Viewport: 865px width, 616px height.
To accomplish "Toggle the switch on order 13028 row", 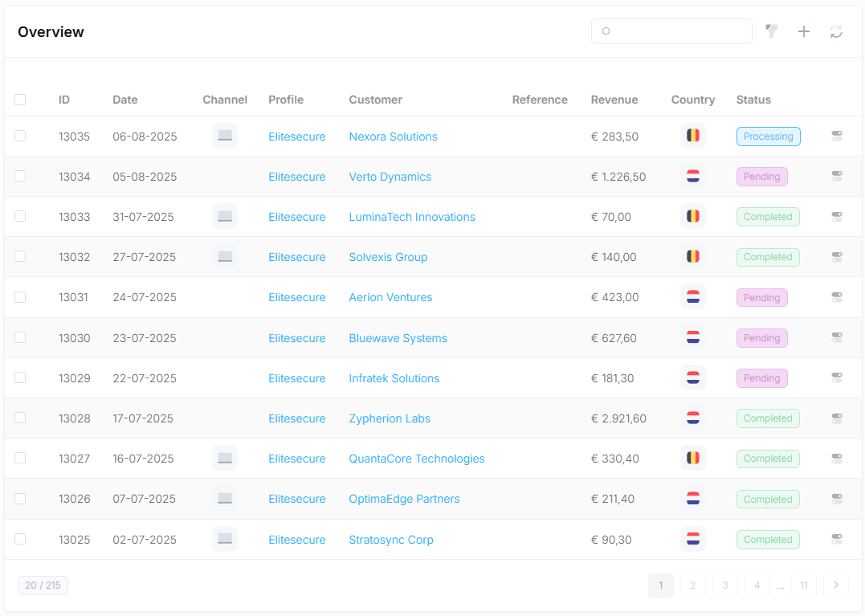I will pyautogui.click(x=837, y=418).
